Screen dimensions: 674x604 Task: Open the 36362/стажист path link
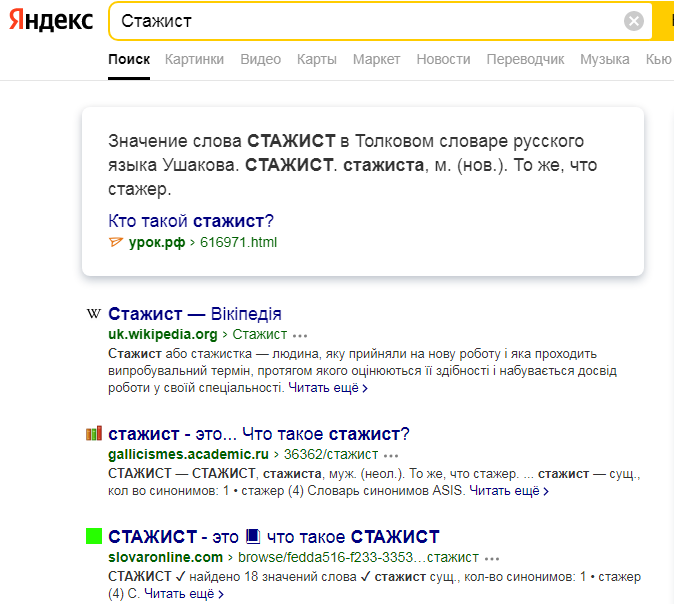pyautogui.click(x=331, y=454)
